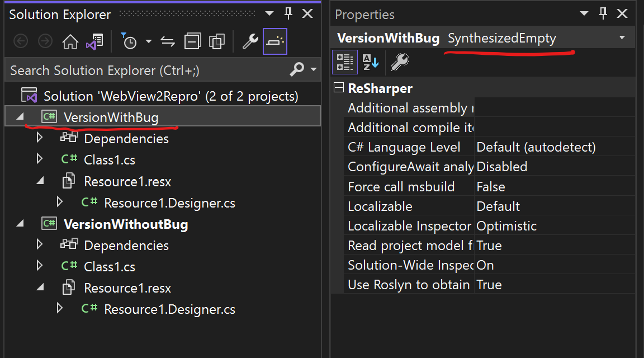Select Dependencies under VersionWithoutBug
The image size is (644, 358).
pyautogui.click(x=126, y=246)
